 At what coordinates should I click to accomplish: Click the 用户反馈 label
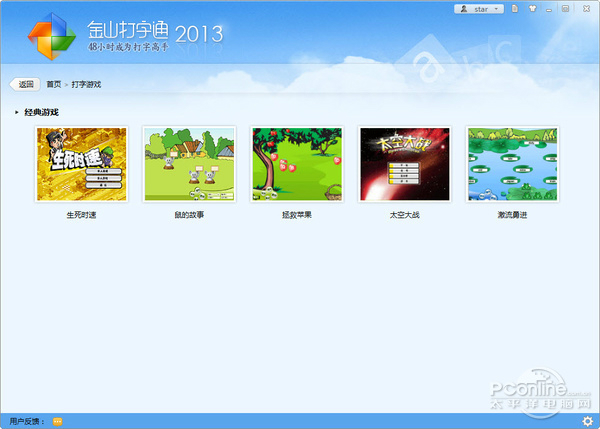point(26,421)
